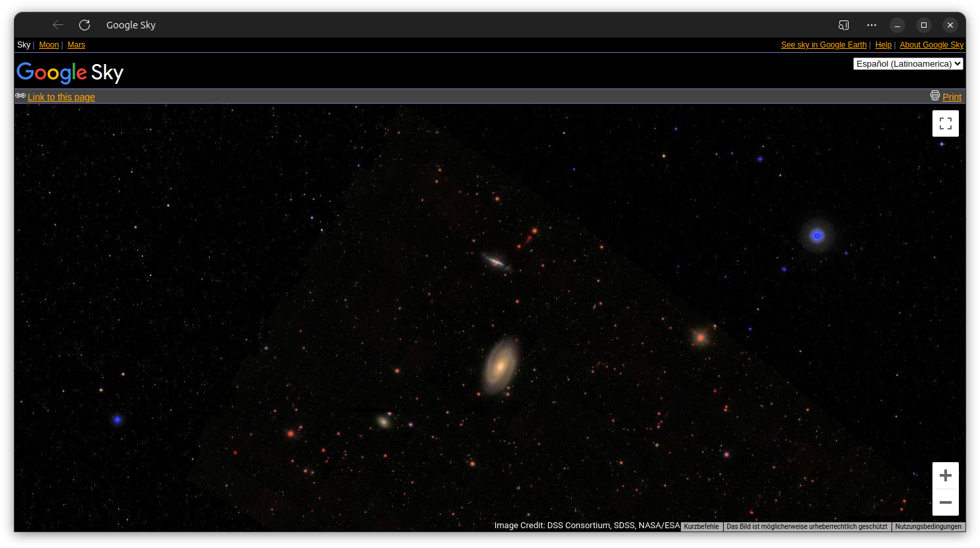Click the printer icon beside Print

(x=934, y=96)
